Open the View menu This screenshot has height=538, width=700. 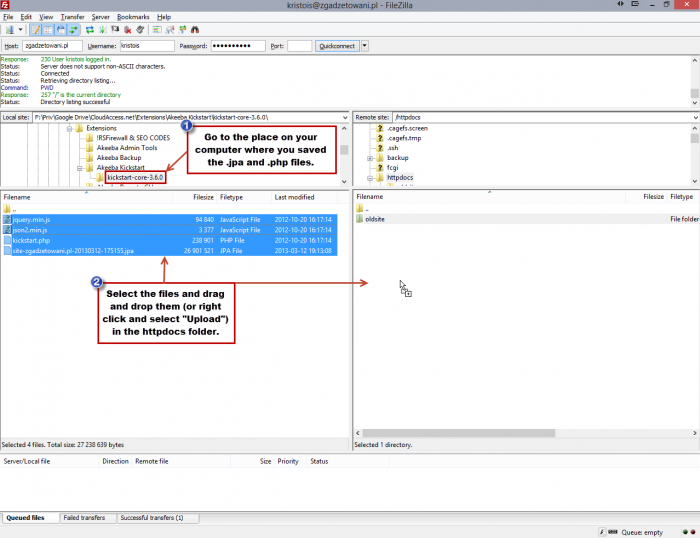(x=46, y=17)
